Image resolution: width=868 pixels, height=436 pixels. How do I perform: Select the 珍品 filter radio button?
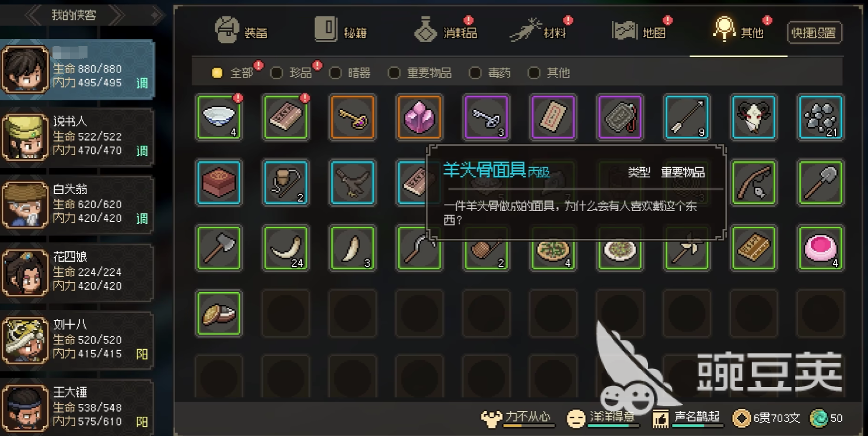(x=276, y=73)
